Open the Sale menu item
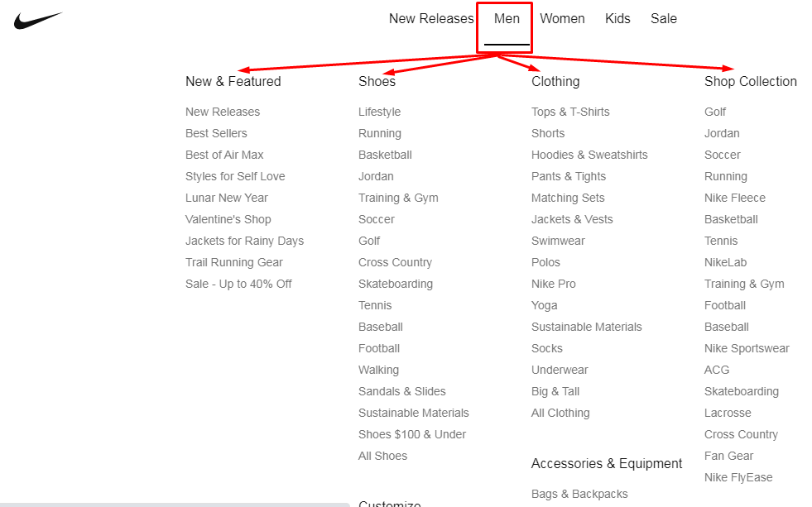Viewport: 812px width, 507px height. [663, 19]
